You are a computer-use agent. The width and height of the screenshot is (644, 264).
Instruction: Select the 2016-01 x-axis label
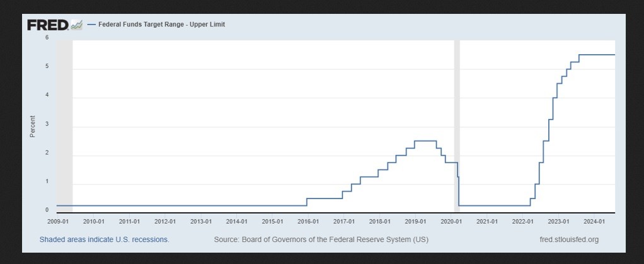308,222
